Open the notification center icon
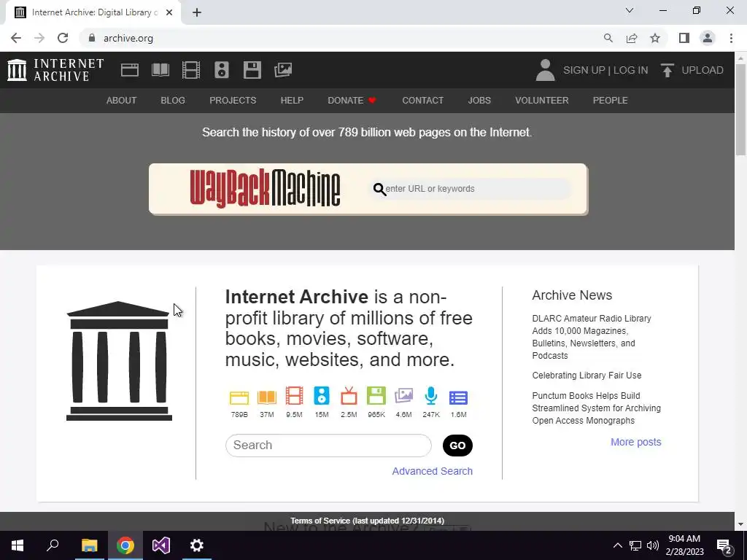The height and width of the screenshot is (560, 747). click(724, 545)
